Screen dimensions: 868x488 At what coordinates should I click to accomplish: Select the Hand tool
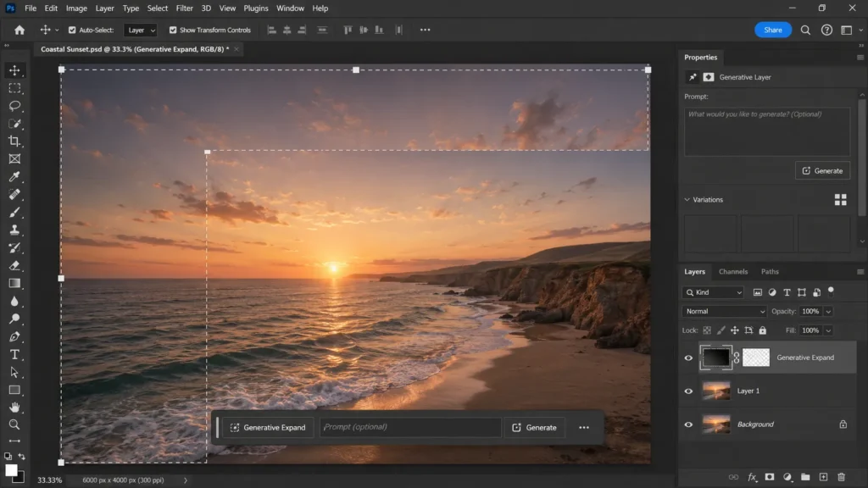click(14, 408)
